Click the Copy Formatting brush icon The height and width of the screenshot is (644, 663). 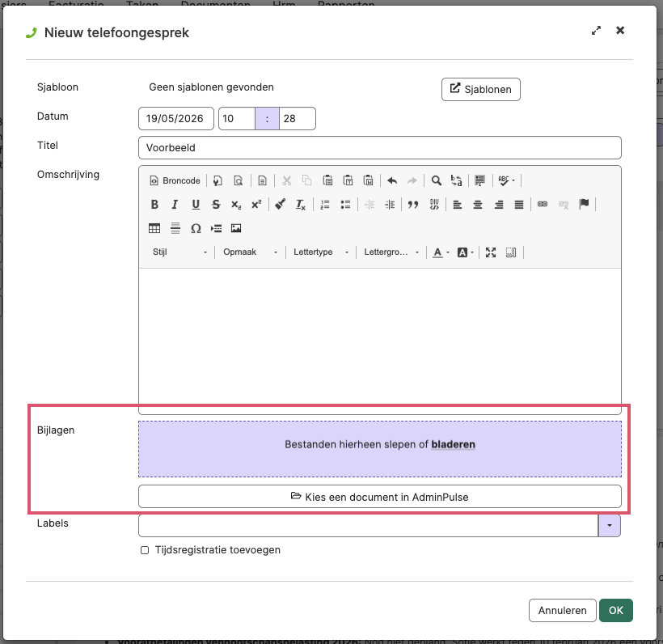click(280, 205)
